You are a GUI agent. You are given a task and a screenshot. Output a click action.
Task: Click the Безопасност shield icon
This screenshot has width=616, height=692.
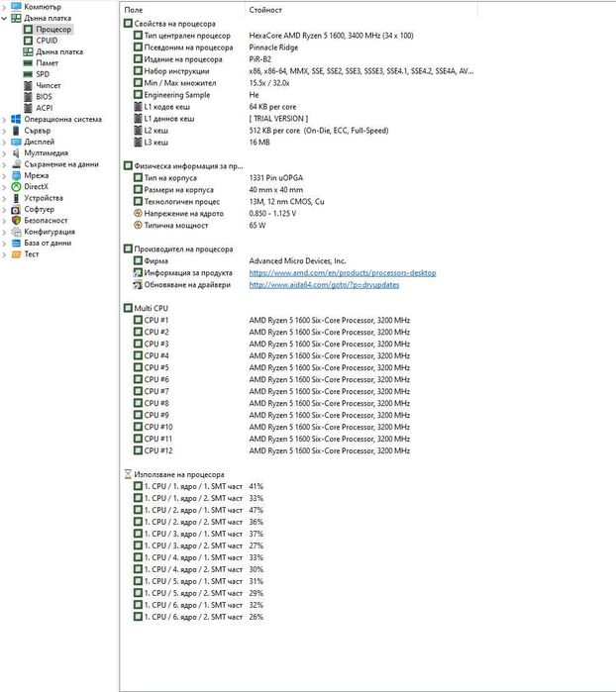pyautogui.click(x=16, y=220)
